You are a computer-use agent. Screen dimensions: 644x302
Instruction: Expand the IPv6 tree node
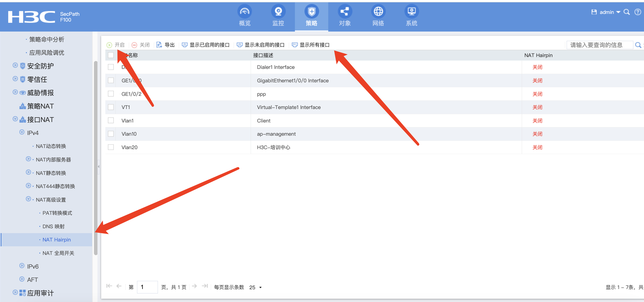click(22, 266)
